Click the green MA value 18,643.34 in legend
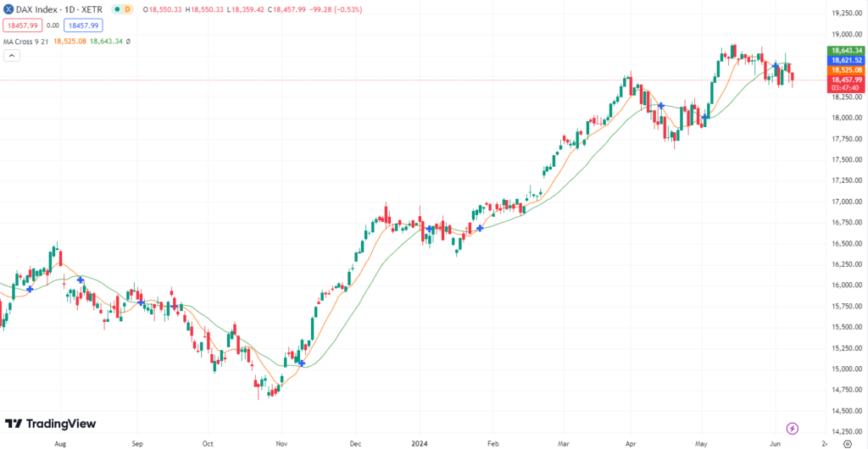 [106, 41]
